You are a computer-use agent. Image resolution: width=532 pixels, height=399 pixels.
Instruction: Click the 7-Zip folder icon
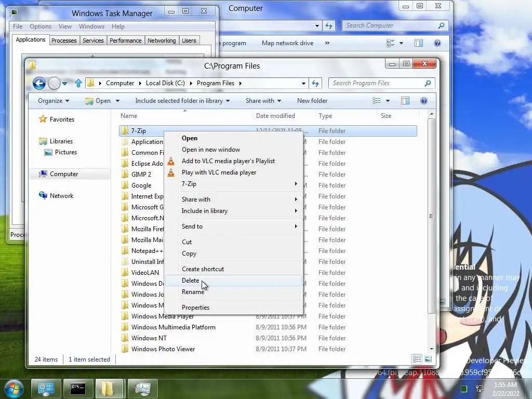pos(125,131)
